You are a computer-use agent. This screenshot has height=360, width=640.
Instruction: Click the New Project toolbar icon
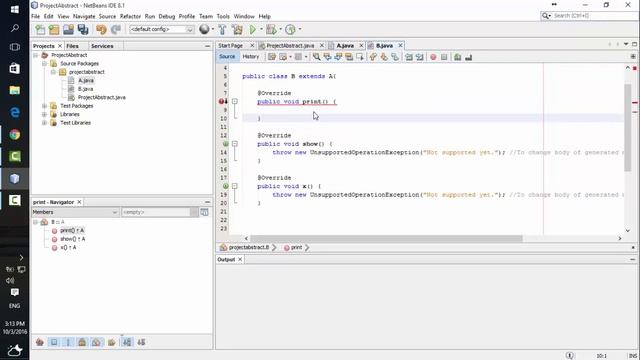pos(54,29)
